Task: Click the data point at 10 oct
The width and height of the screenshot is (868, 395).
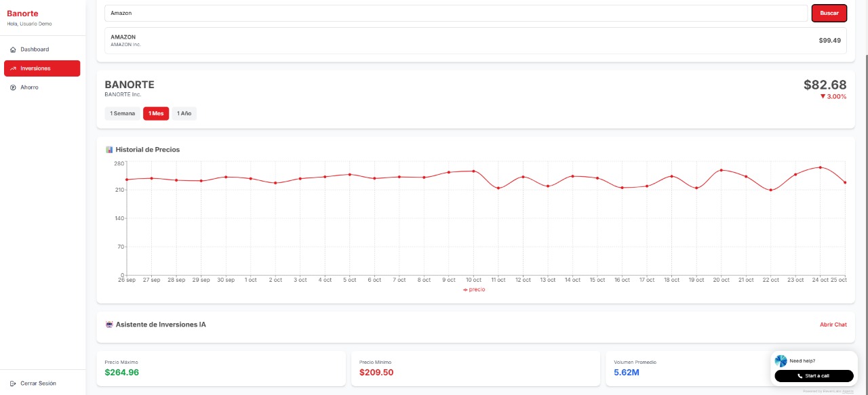Action: tap(473, 171)
